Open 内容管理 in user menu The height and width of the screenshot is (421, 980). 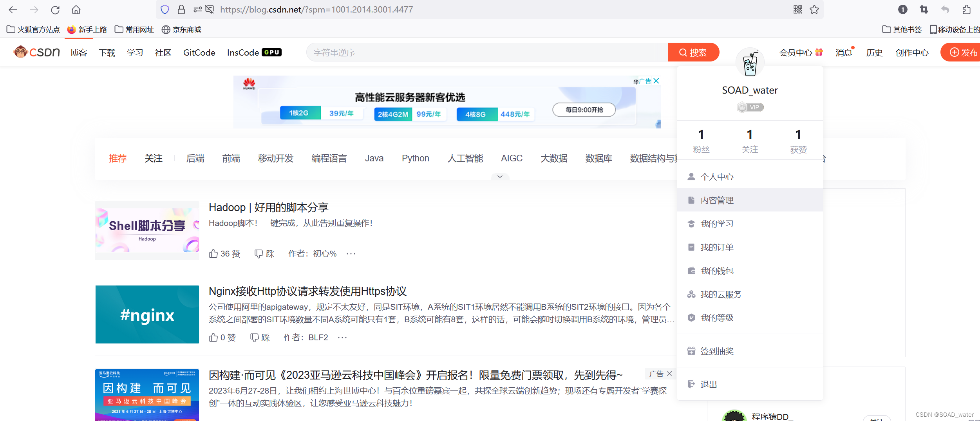pos(750,200)
